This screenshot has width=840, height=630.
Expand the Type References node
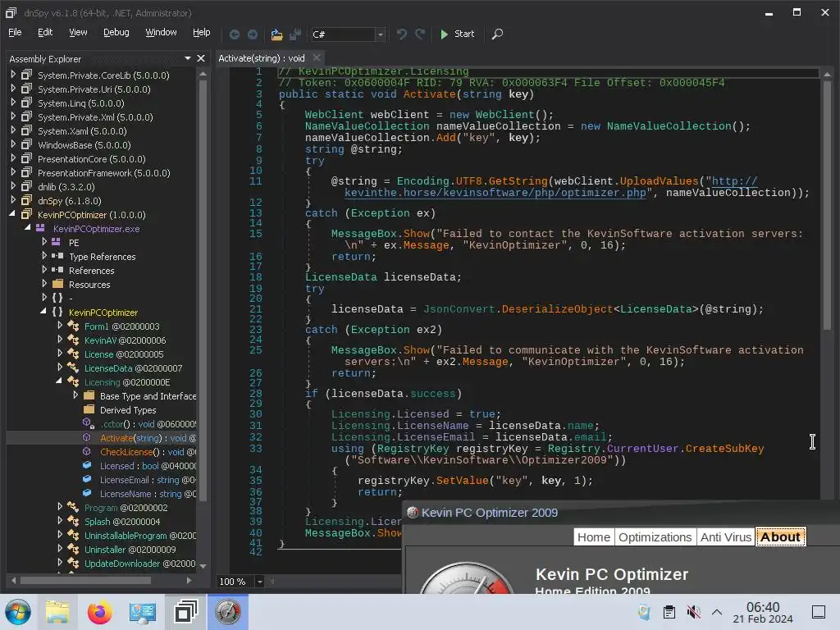coord(44,256)
